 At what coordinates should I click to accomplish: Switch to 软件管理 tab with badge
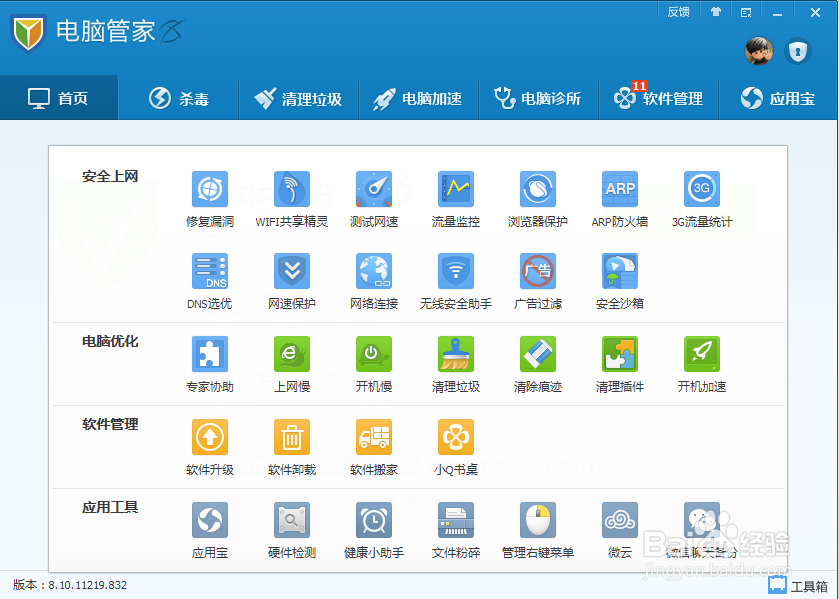[658, 98]
